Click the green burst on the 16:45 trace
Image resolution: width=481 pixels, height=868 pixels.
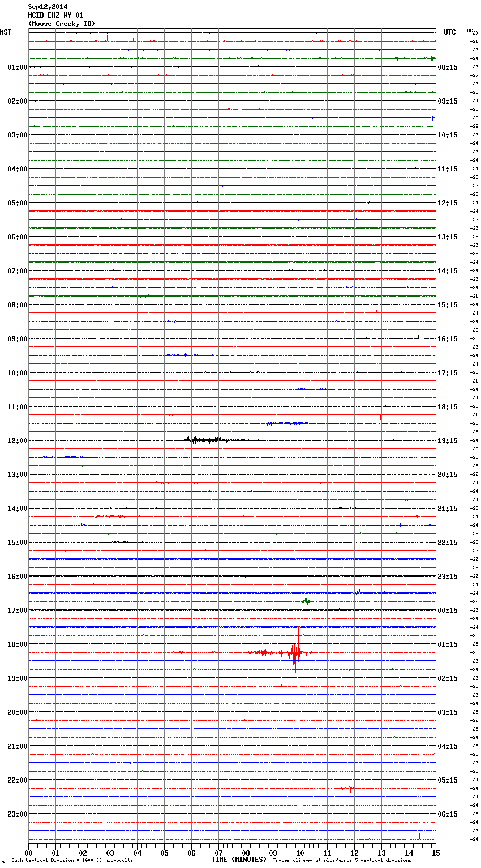[x=306, y=601]
